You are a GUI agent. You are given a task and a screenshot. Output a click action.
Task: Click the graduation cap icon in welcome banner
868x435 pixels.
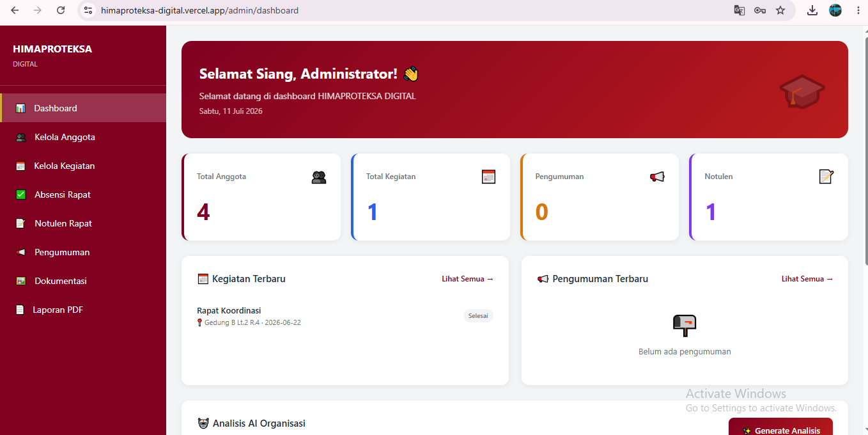point(802,91)
